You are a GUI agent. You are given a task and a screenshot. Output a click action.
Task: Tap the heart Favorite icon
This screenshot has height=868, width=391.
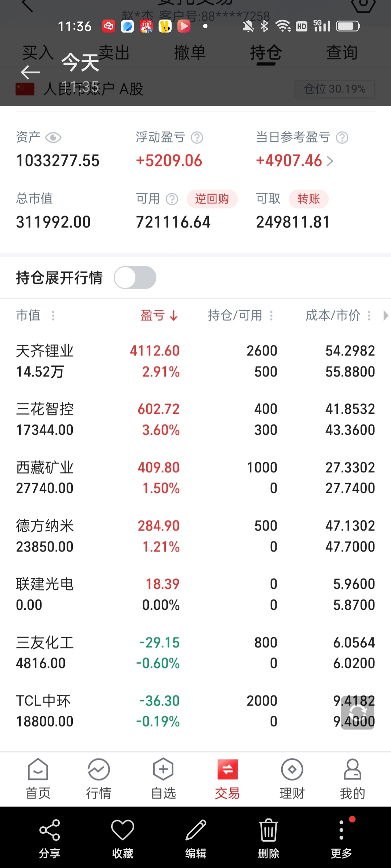(x=122, y=830)
